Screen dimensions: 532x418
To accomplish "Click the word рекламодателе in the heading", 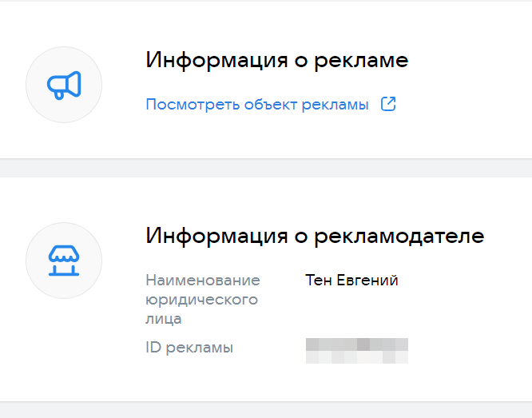I will tap(396, 236).
